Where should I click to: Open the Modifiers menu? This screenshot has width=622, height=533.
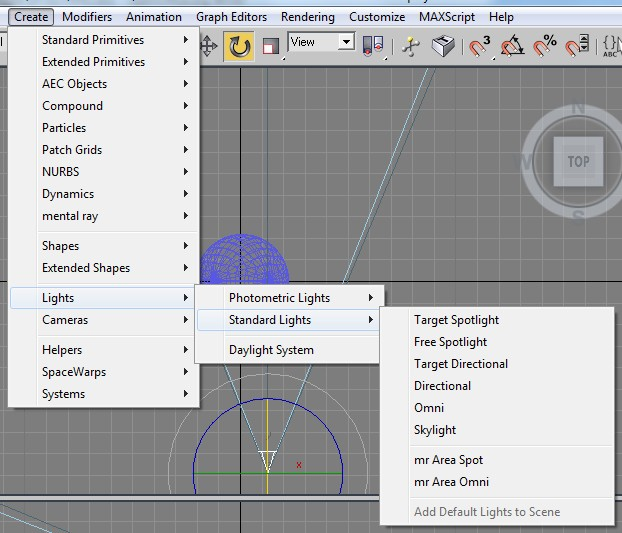tap(87, 17)
